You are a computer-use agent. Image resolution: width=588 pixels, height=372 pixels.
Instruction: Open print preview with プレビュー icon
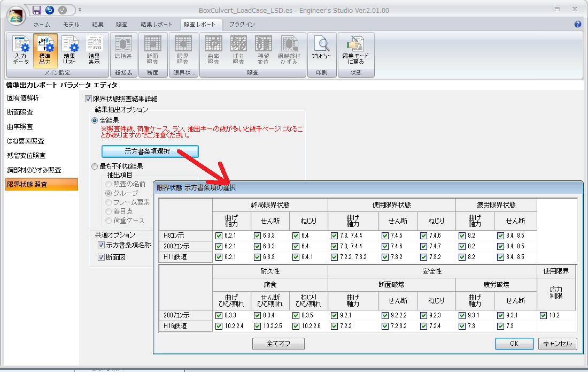click(322, 47)
